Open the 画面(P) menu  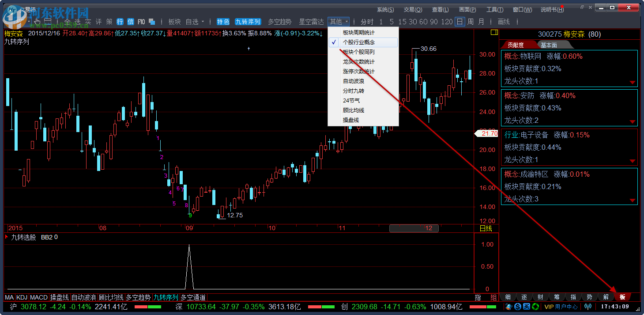coord(467,10)
